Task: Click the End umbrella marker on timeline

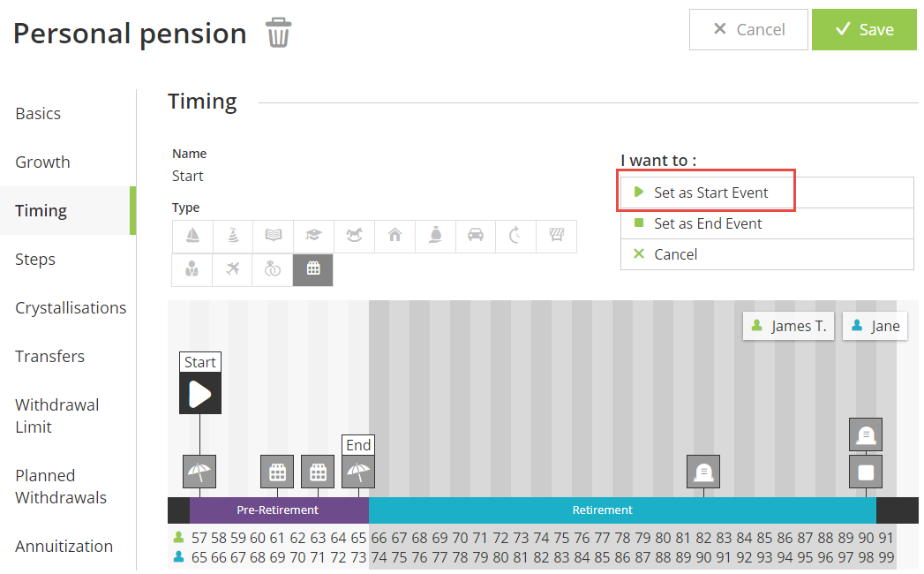Action: coord(358,472)
